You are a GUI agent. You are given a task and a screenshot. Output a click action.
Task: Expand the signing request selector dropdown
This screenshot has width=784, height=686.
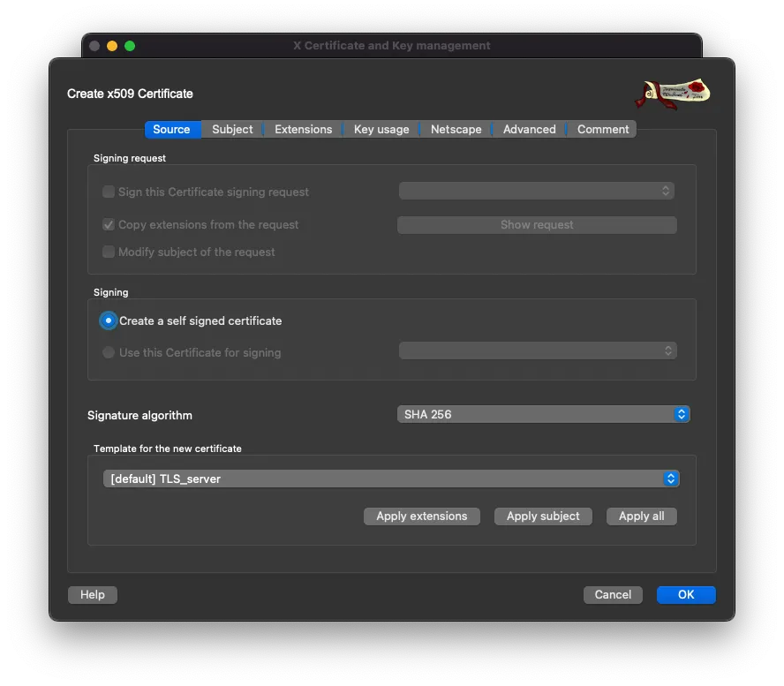tap(536, 191)
